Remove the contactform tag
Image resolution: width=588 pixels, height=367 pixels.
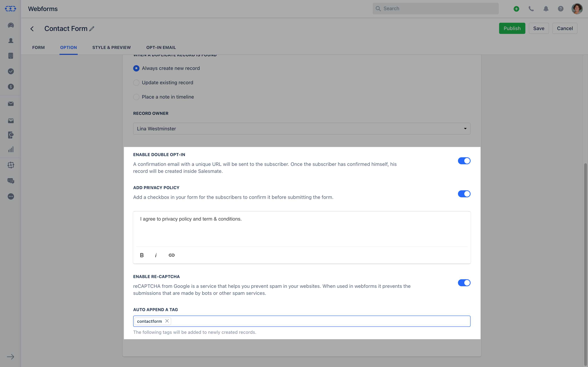click(167, 321)
